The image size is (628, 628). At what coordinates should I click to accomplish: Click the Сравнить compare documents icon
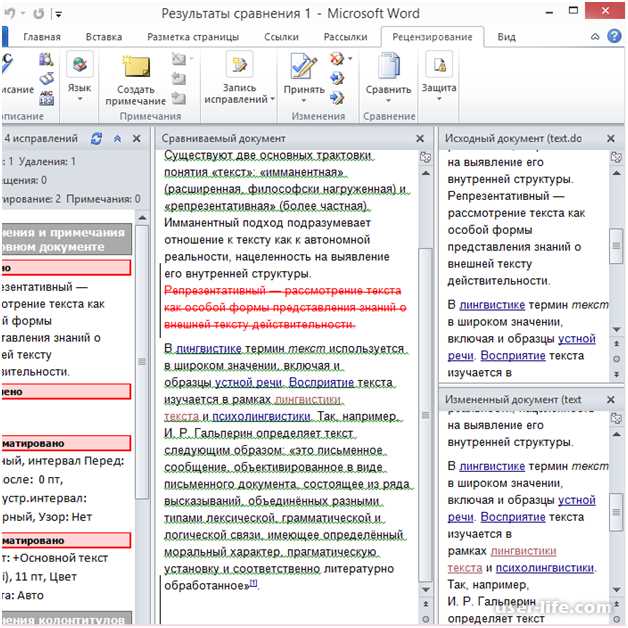pyautogui.click(x=388, y=65)
